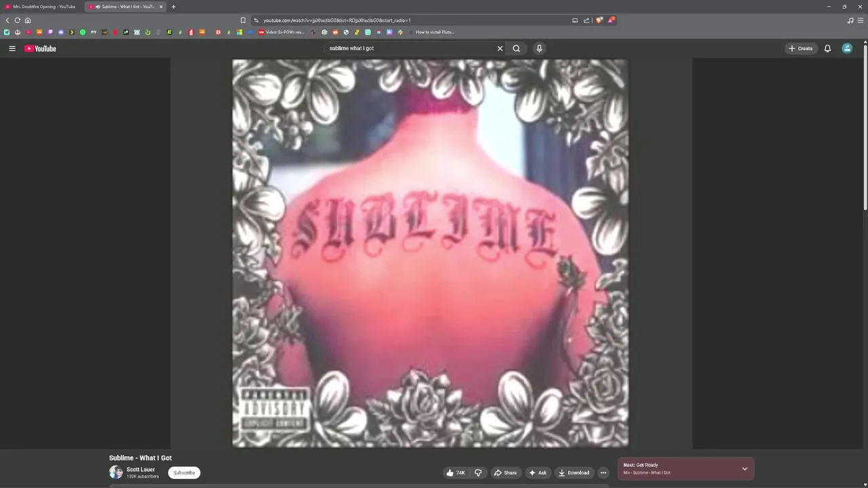Open 'Video: Ex-POWs reu...' bookmark

point(281,32)
